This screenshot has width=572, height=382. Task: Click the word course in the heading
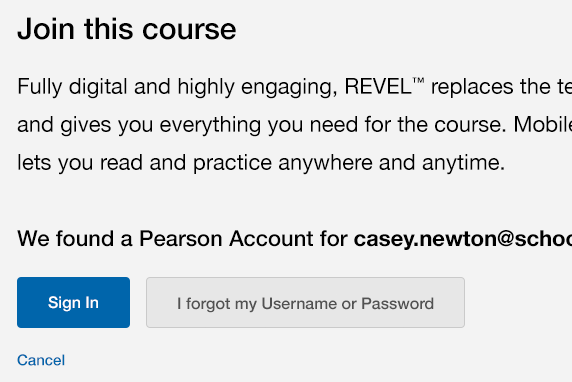pyautogui.click(x=189, y=30)
